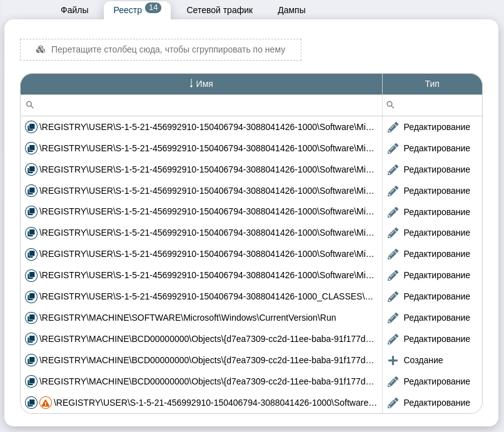
Task: Click the plus icon next to Создание
Action: point(393,360)
